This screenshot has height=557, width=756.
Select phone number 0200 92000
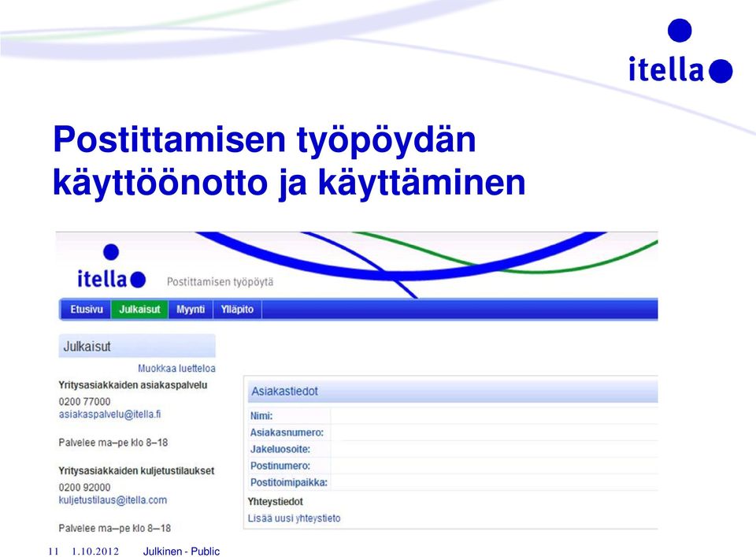click(84, 488)
